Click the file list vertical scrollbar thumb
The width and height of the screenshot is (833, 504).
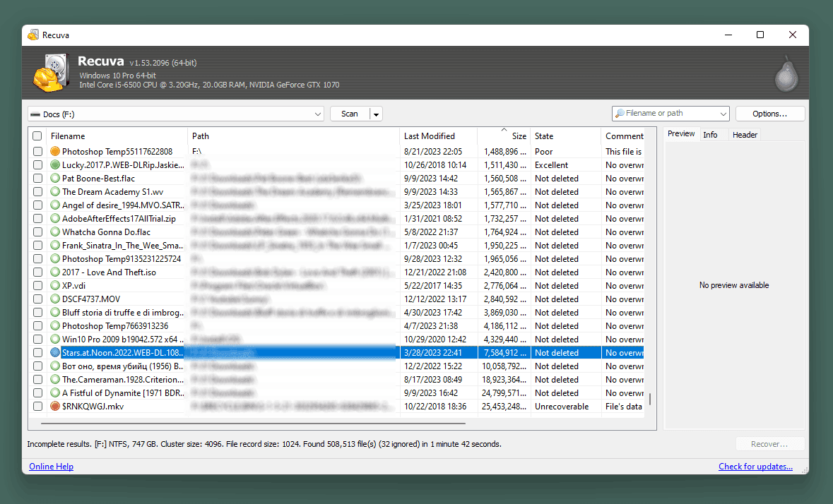point(650,398)
